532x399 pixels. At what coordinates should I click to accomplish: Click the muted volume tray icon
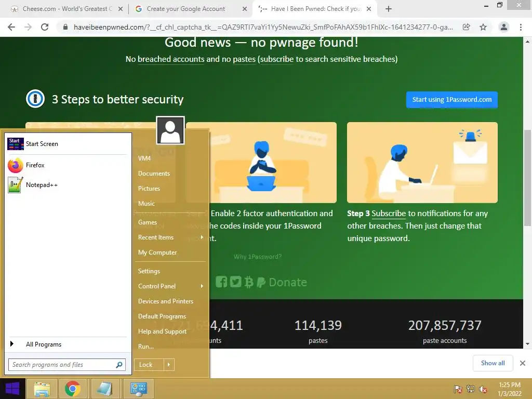click(483, 389)
